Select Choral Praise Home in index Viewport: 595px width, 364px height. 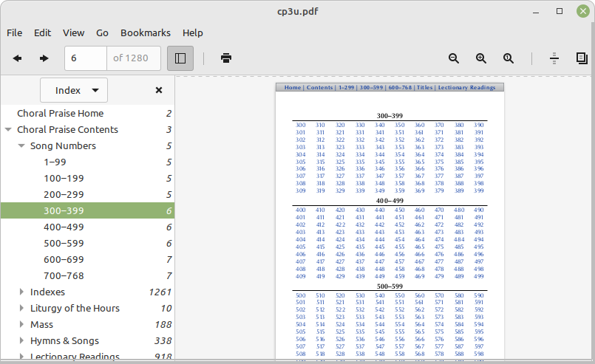[x=61, y=114]
